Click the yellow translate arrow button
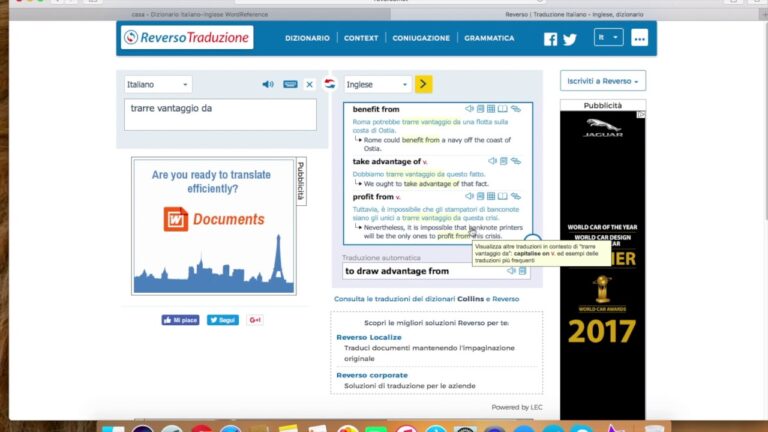 pyautogui.click(x=424, y=84)
